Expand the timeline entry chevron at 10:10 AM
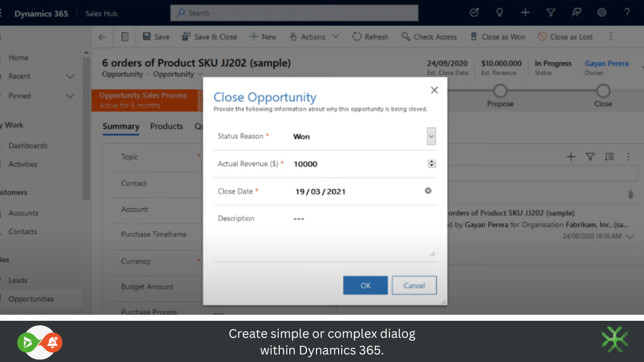The image size is (644, 362). (630, 236)
